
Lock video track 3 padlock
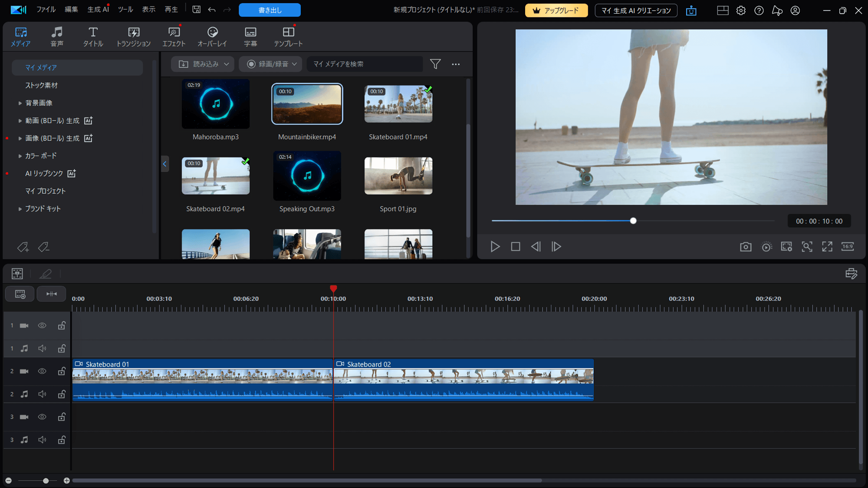pos(62,417)
